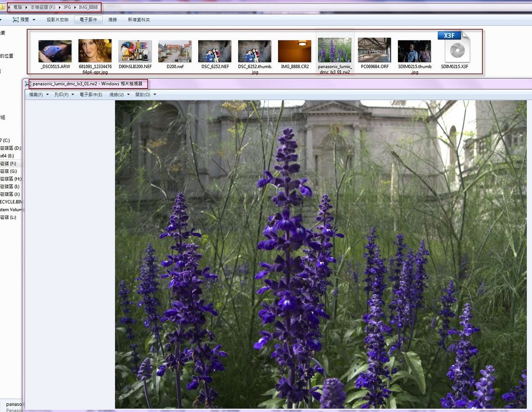Select drive (F:) in navigation pane
The height and width of the screenshot is (412, 532).
click(x=8, y=164)
